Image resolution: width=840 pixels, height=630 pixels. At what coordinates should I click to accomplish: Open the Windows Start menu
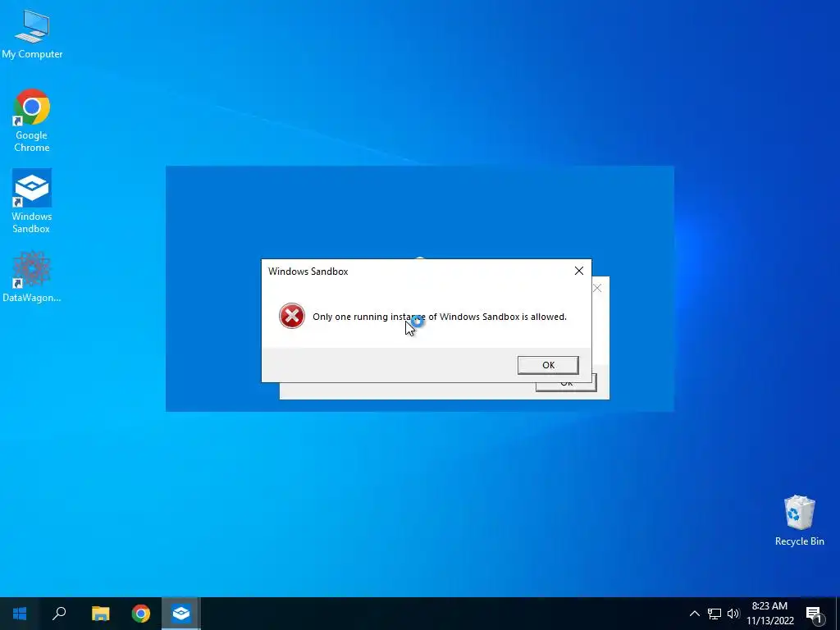(20, 614)
